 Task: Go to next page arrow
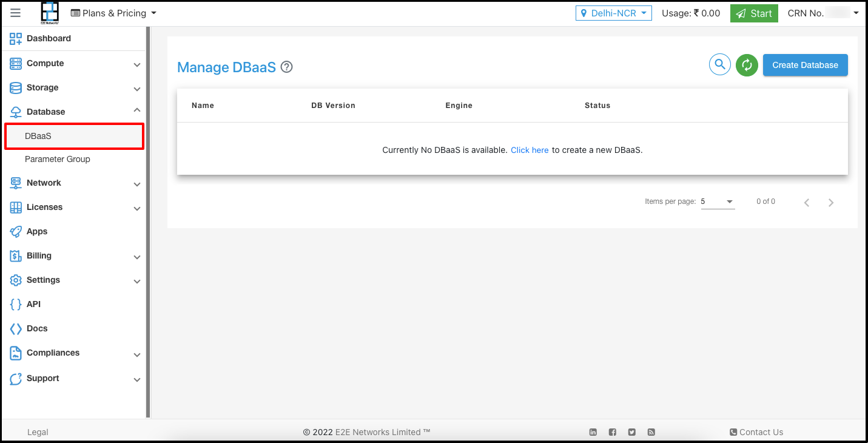831,203
